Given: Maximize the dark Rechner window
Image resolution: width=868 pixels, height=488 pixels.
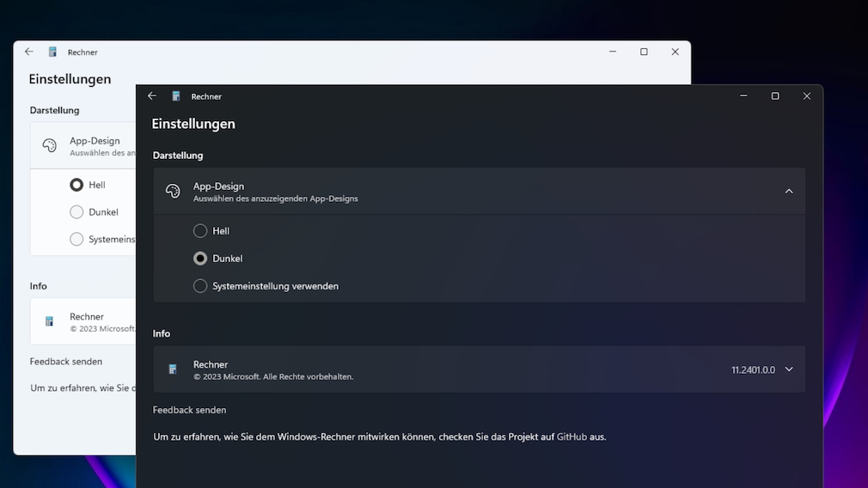Looking at the screenshot, I should tap(775, 96).
